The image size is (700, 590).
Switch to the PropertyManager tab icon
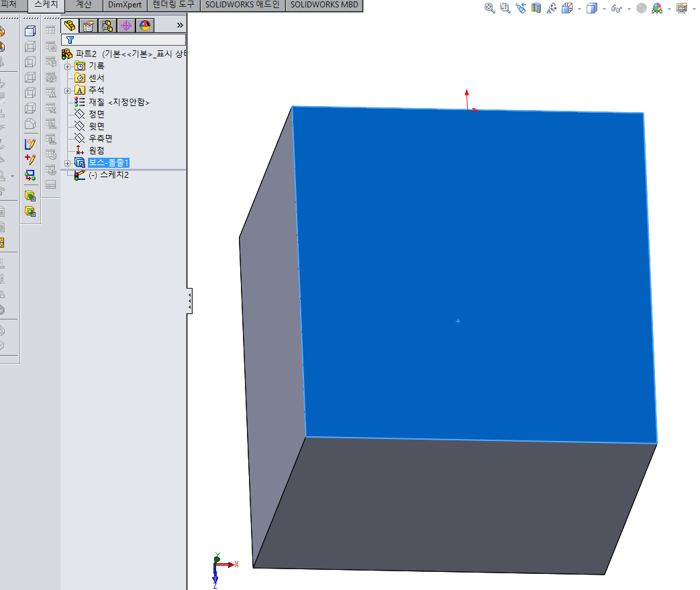(89, 25)
